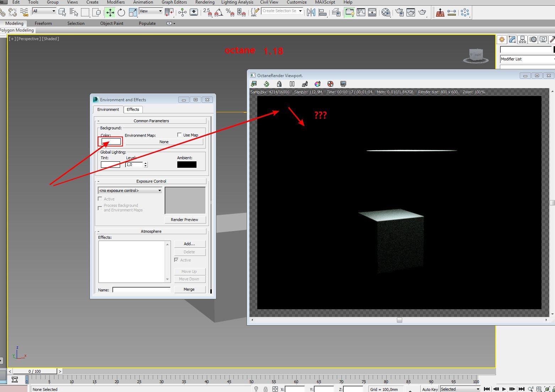The height and width of the screenshot is (392, 555).
Task: Select the Bind to Space Warp tool
Action: click(24, 12)
